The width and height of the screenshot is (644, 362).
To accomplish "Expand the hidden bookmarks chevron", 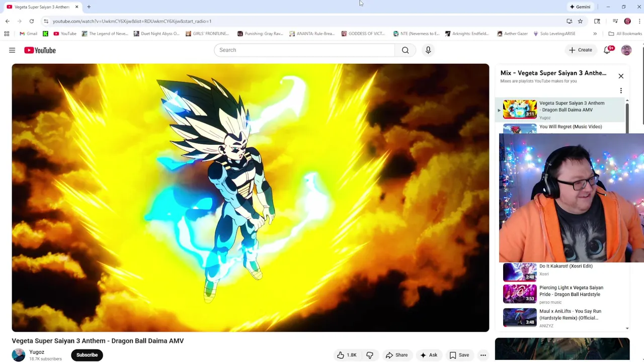I will pos(595,34).
